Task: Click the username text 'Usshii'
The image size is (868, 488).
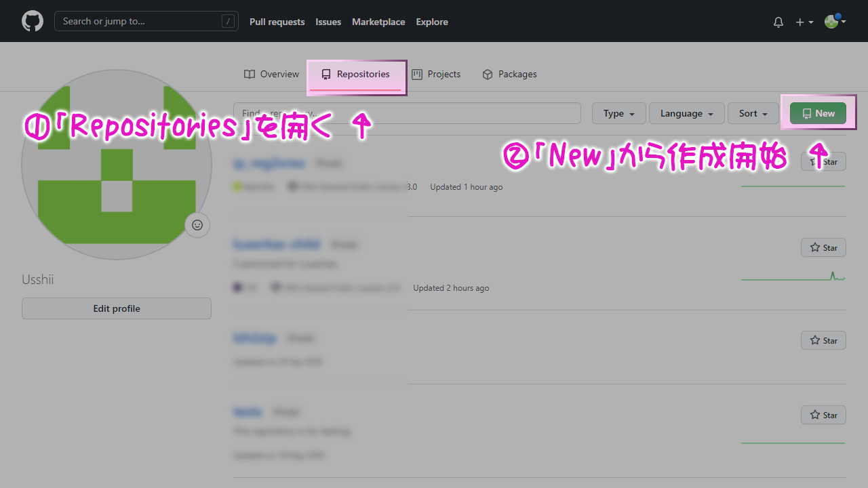Action: click(x=38, y=280)
